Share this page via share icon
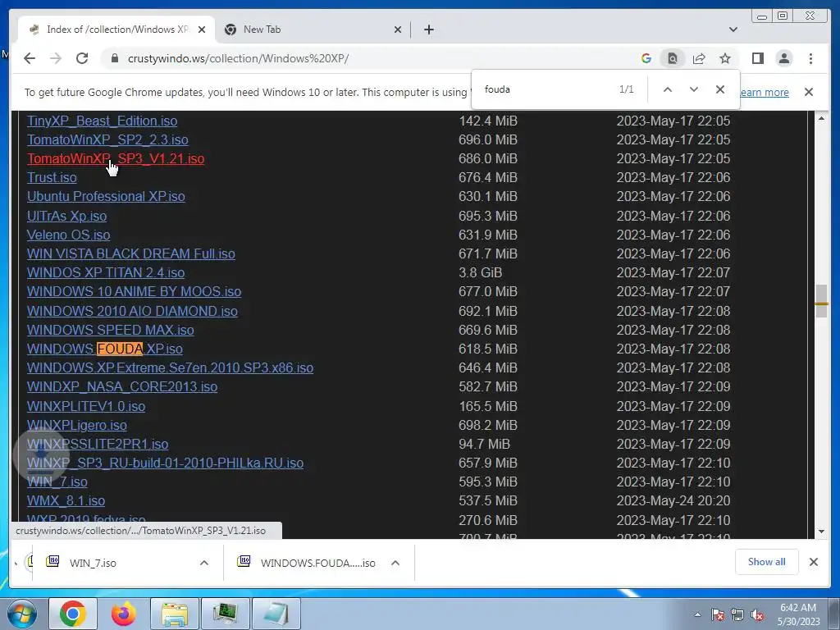 699,58
